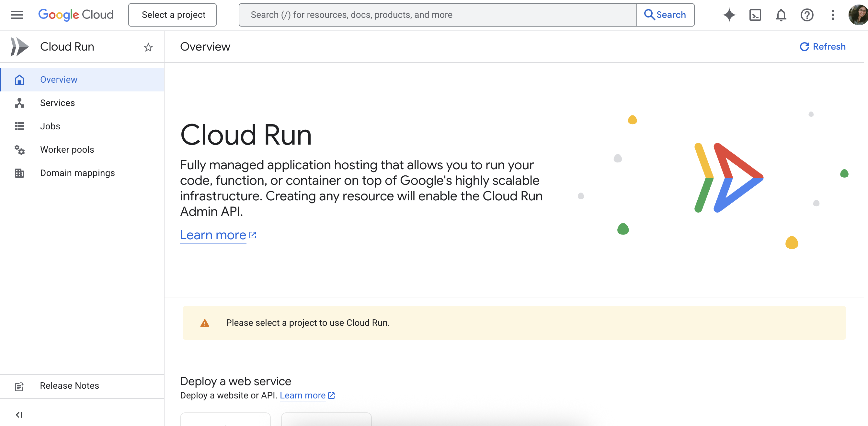The image size is (868, 426).
Task: Open the Select a project picker
Action: (x=173, y=15)
